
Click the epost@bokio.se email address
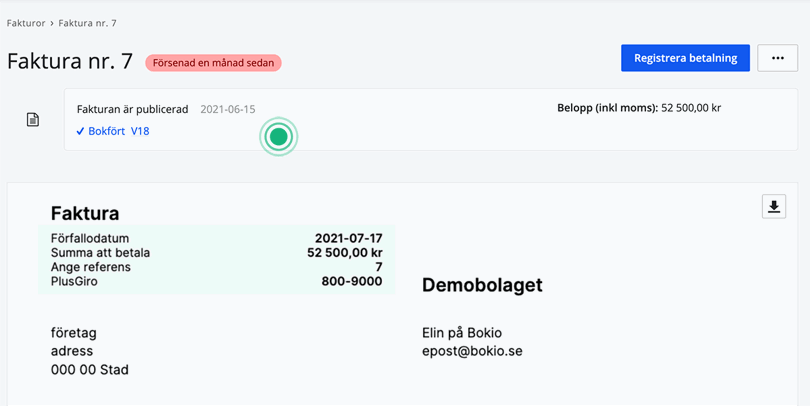pyautogui.click(x=472, y=351)
